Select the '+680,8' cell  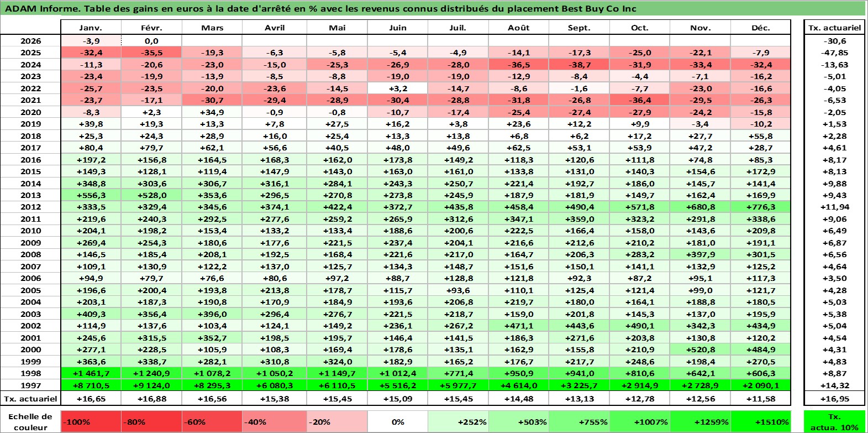[700, 207]
